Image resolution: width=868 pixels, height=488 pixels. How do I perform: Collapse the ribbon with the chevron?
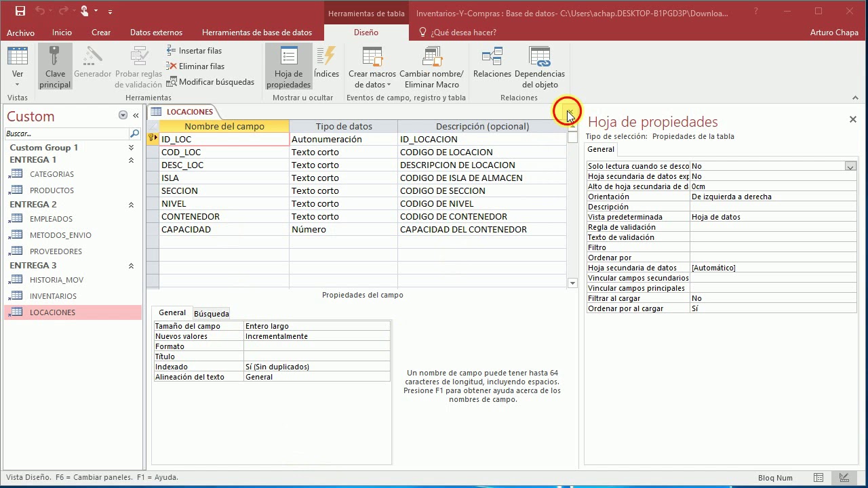pos(855,97)
